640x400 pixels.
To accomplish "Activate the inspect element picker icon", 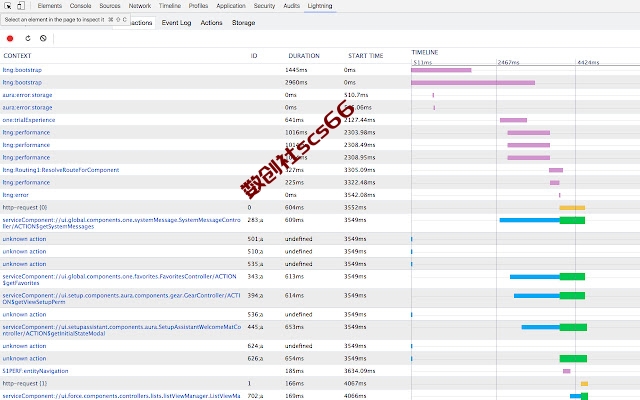I will click(x=8, y=6).
